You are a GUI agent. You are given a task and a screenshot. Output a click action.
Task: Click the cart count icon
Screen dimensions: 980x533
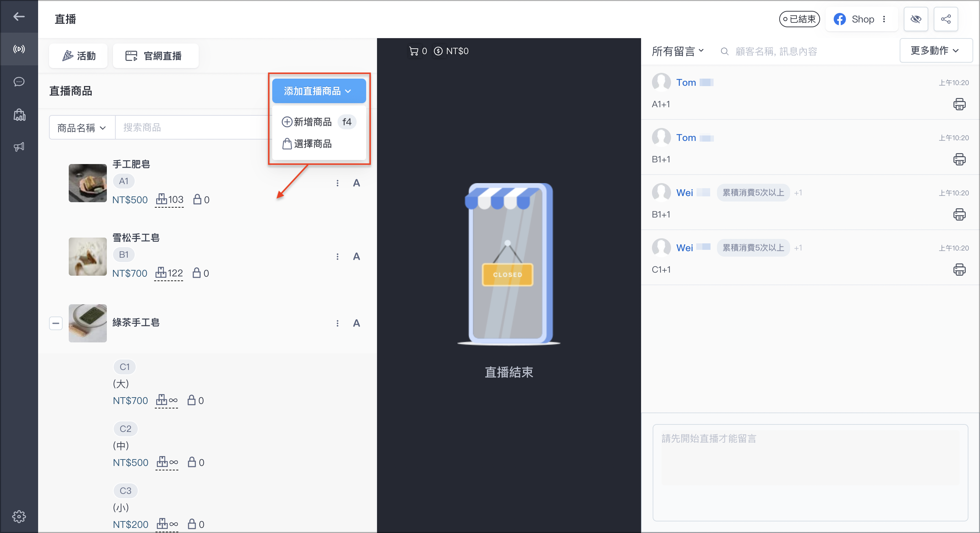point(413,51)
